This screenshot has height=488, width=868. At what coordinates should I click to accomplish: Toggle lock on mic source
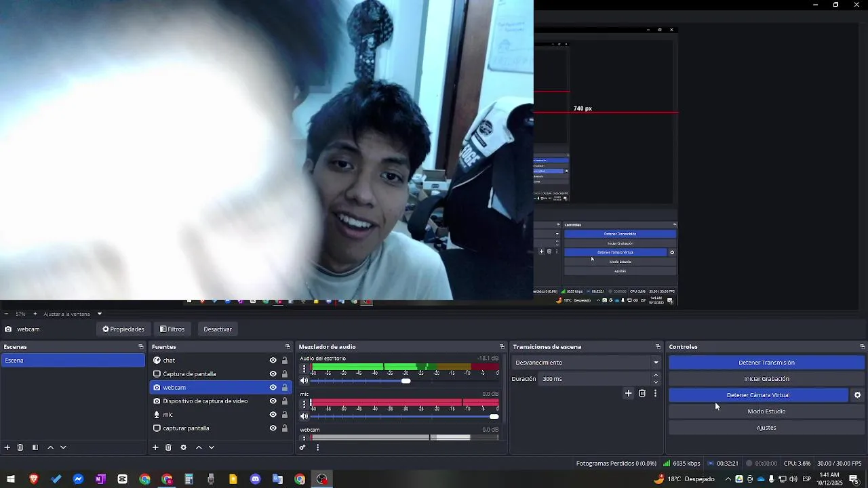[x=285, y=415]
